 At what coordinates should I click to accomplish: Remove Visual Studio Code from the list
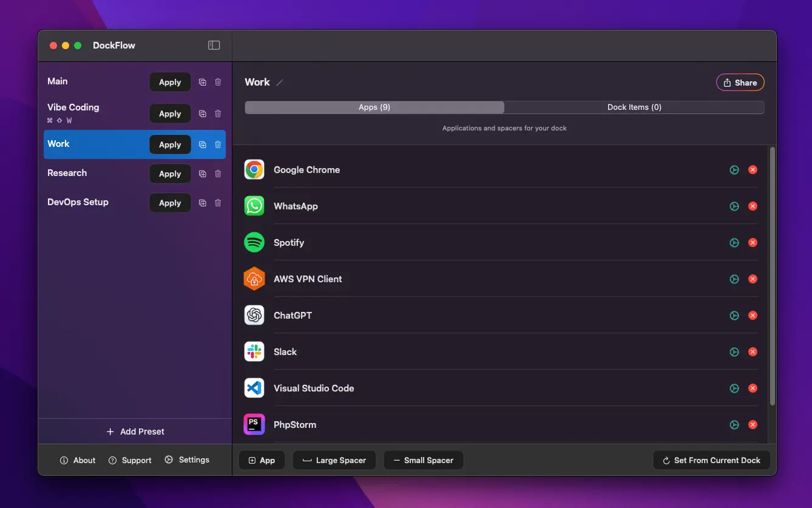coord(753,388)
